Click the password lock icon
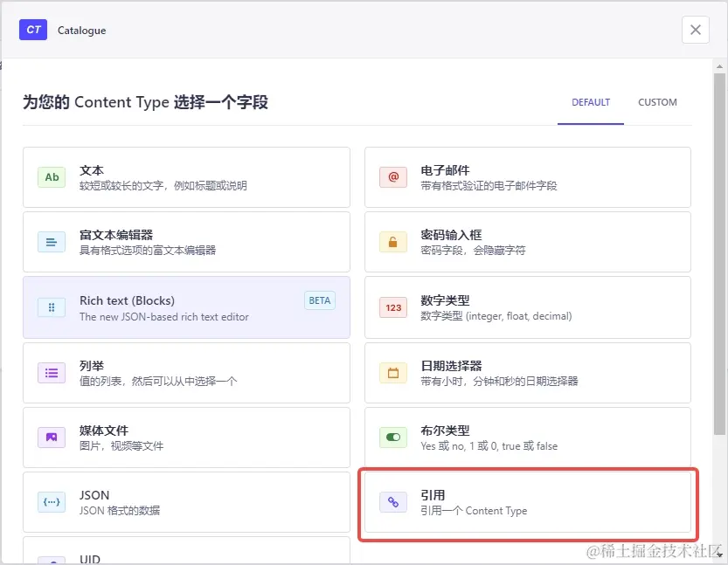 (x=393, y=242)
